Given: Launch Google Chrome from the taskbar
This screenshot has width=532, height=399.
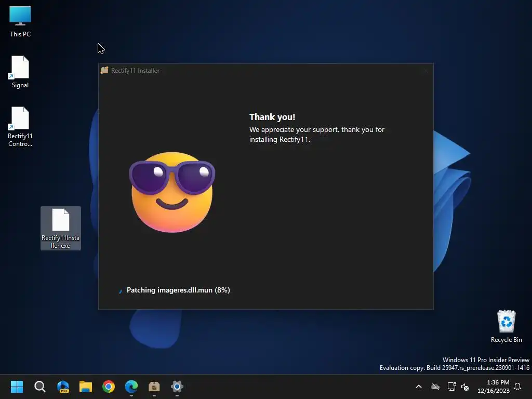Looking at the screenshot, I should 109,387.
